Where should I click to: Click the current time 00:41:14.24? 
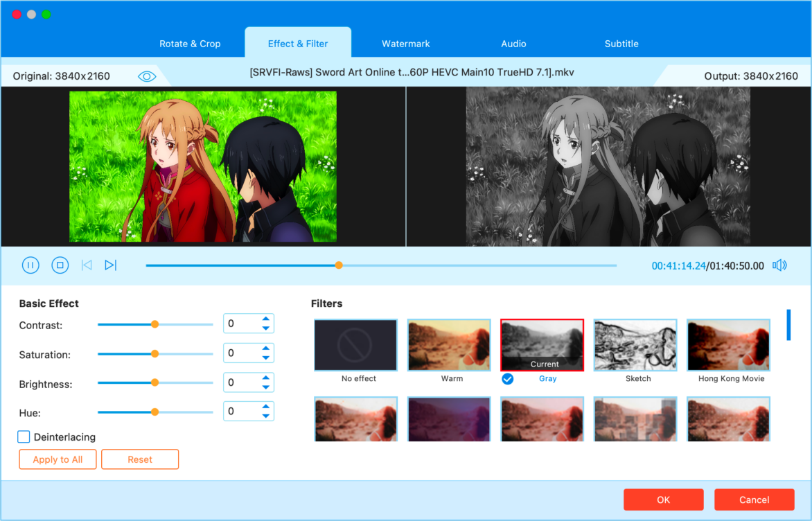678,265
